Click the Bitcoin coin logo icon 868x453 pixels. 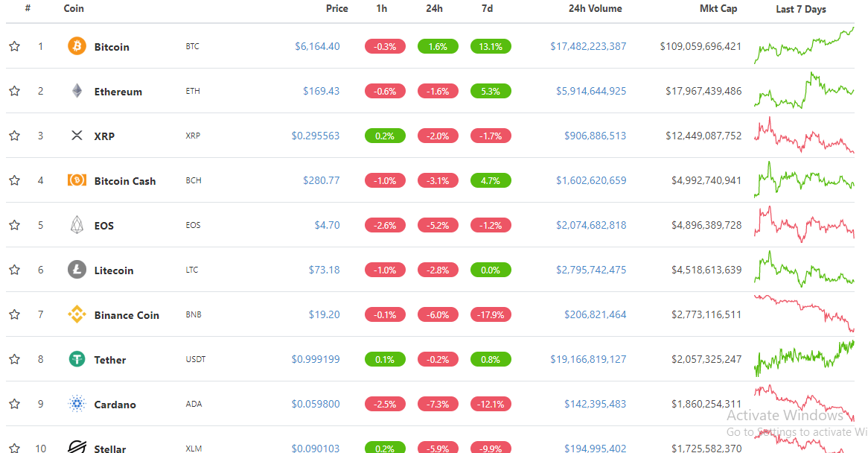tap(77, 46)
